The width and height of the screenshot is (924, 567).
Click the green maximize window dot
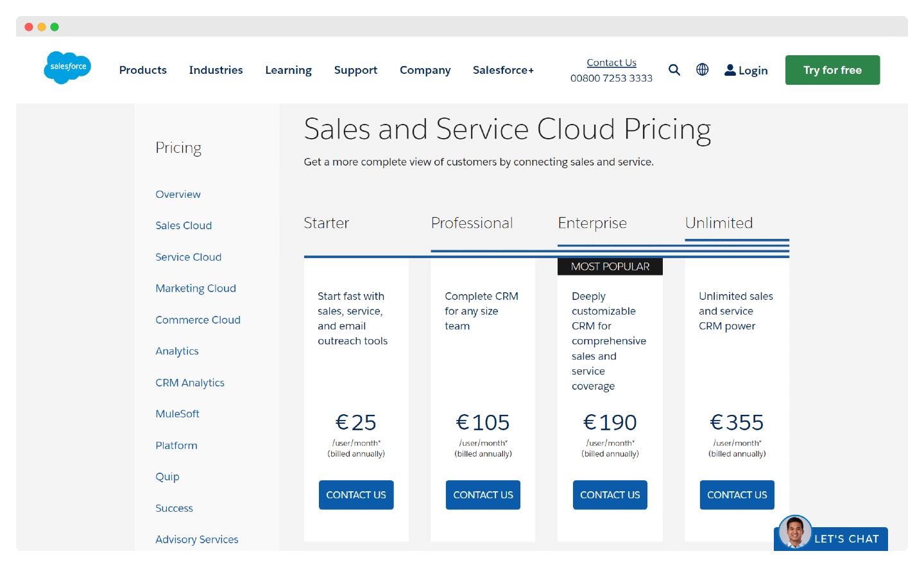(x=55, y=27)
